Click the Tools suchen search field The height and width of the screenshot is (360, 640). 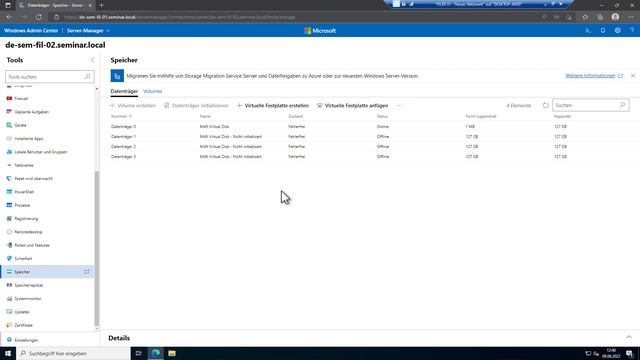pyautogui.click(x=50, y=77)
